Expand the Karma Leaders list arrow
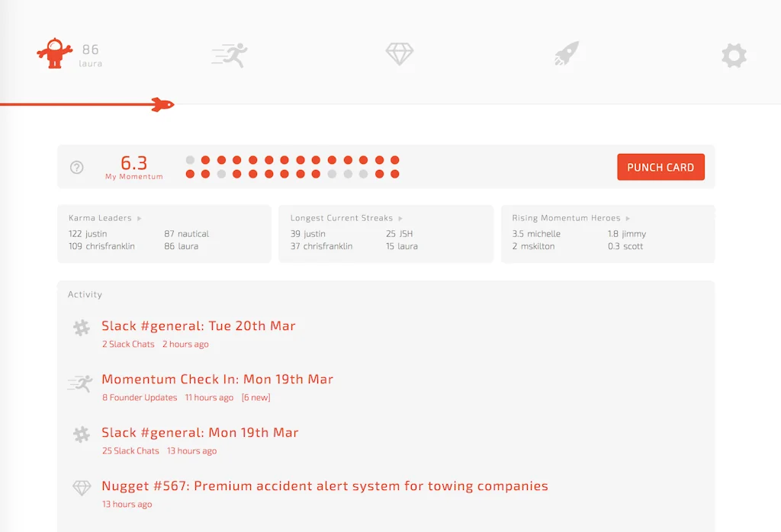This screenshot has width=781, height=532. 140,219
